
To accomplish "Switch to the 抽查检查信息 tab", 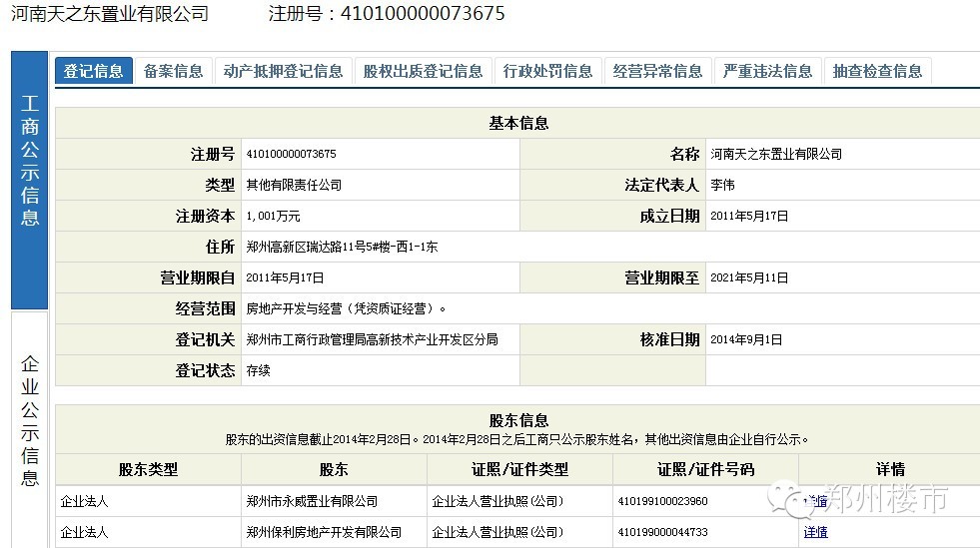I will 877,71.
